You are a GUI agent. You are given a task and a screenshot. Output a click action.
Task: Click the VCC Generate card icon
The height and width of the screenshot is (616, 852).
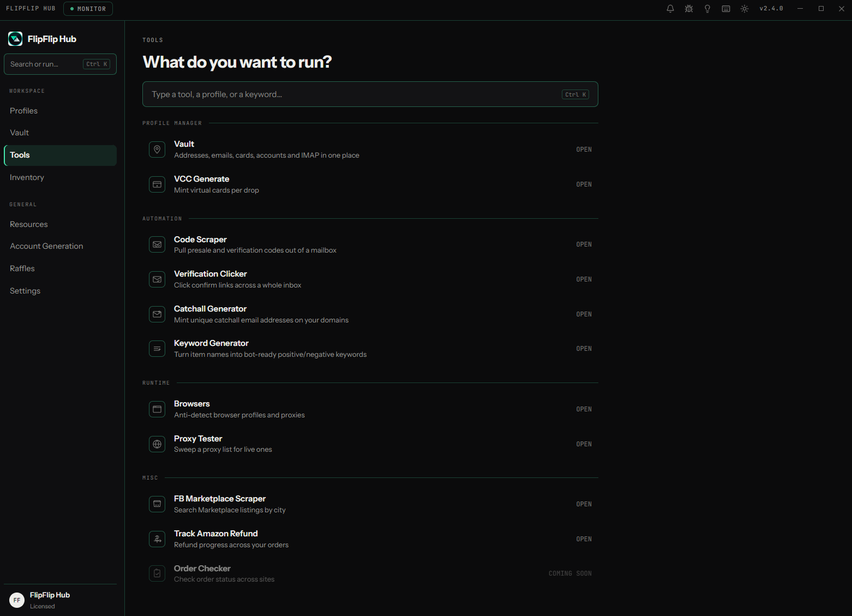tap(157, 184)
